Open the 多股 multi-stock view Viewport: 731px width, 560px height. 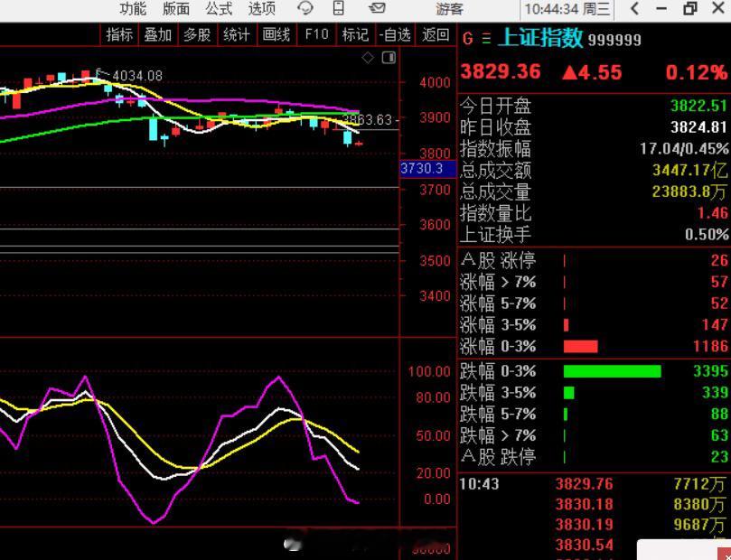tap(195, 34)
